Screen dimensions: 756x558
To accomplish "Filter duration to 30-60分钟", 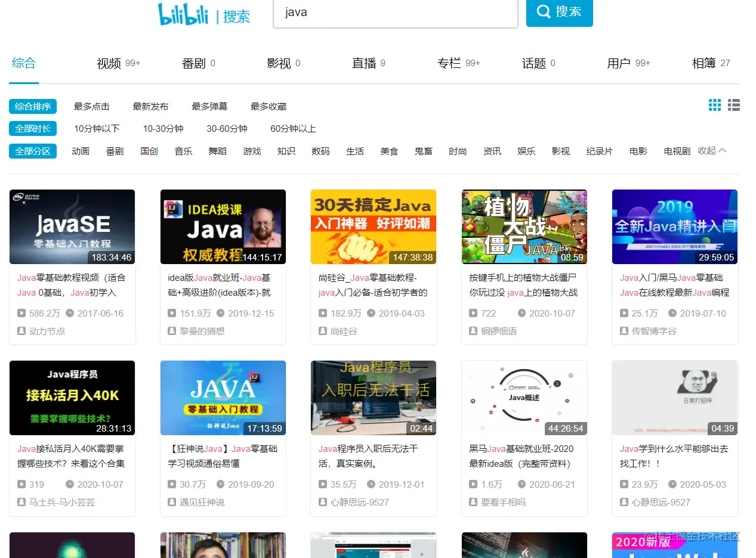I will [x=227, y=129].
